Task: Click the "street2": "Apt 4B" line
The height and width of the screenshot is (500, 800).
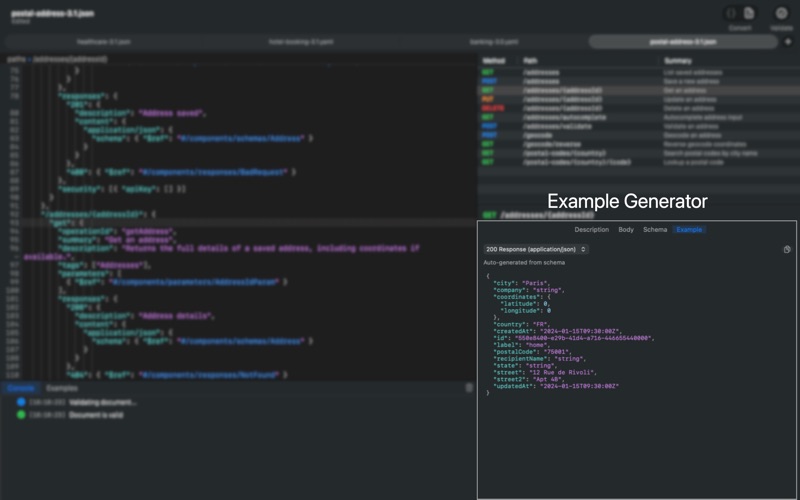Action: (529, 380)
